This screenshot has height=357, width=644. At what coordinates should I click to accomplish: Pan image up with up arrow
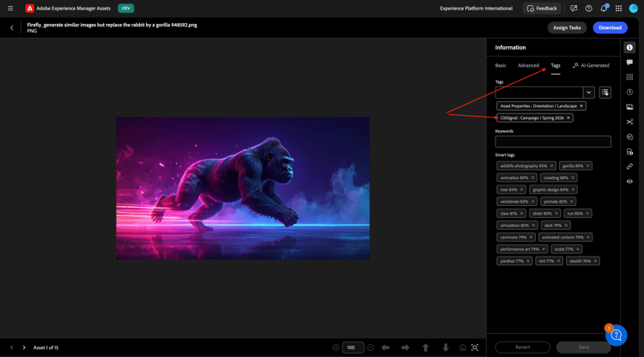426,348
